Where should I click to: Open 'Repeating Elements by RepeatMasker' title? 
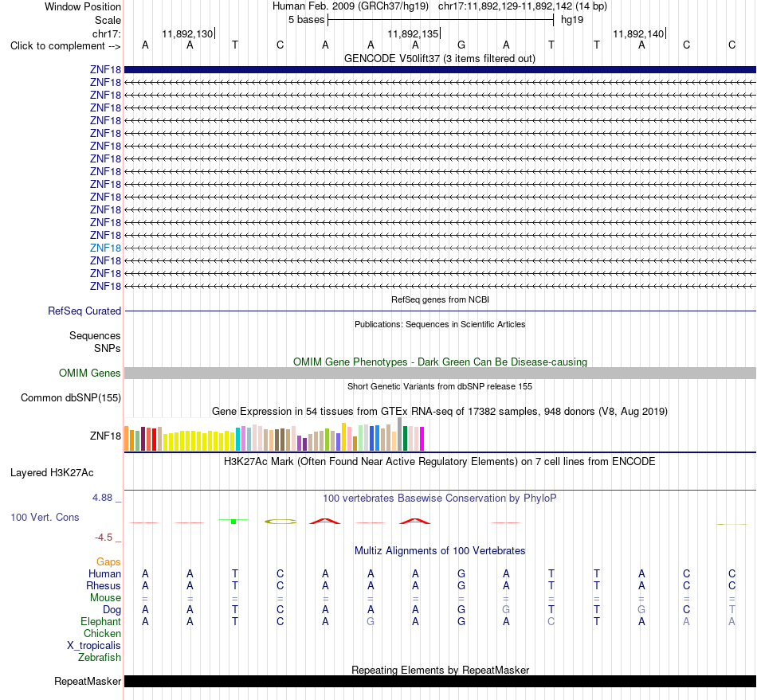coord(440,670)
